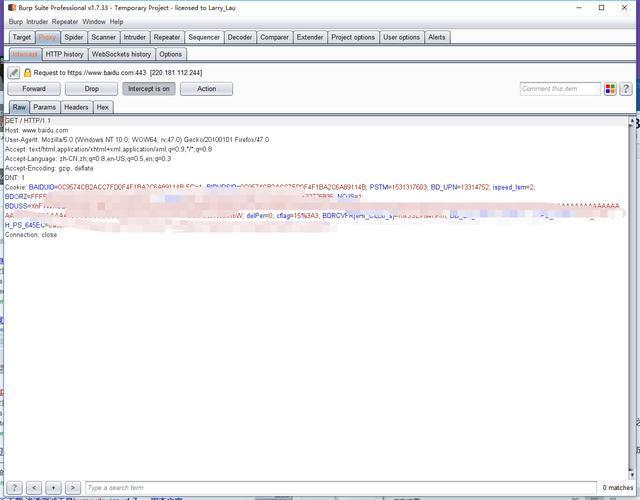
Task: Toggle the Intercept is on button
Action: click(x=149, y=89)
